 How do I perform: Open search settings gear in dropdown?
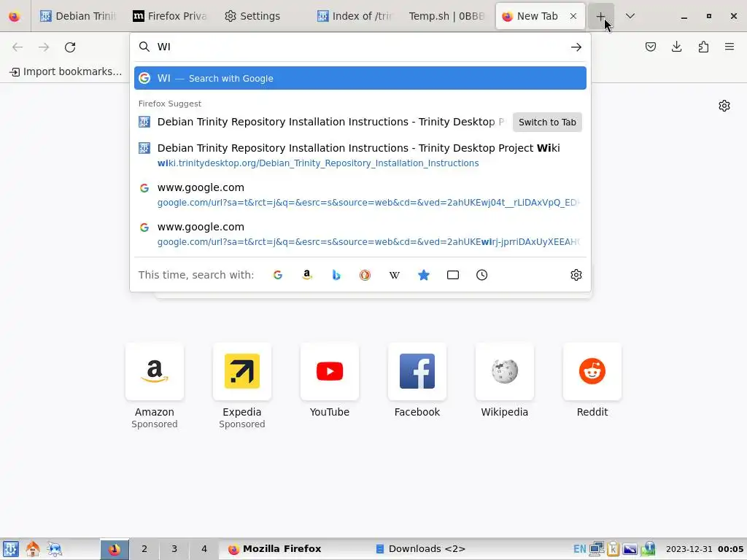(576, 275)
